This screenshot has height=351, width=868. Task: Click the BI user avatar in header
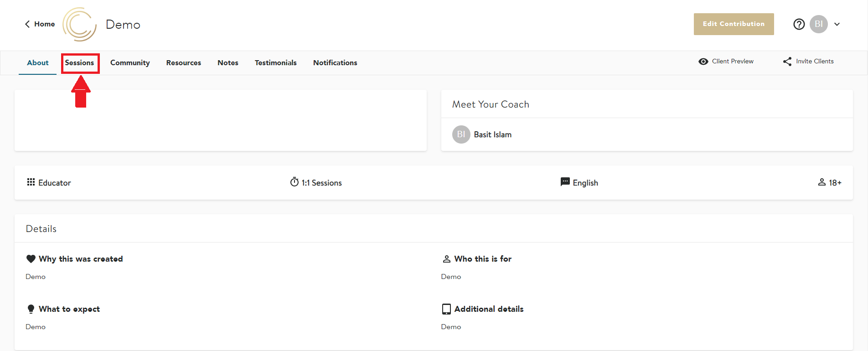(818, 24)
